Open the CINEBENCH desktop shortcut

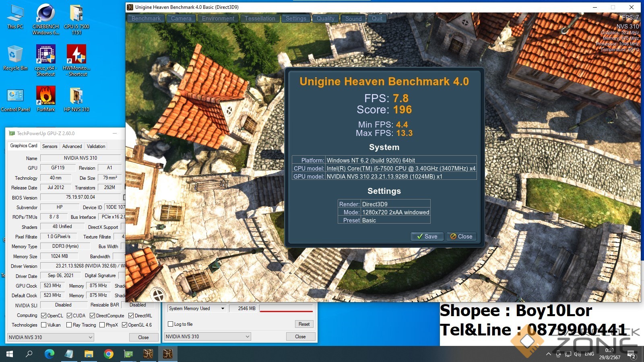pos(45,19)
